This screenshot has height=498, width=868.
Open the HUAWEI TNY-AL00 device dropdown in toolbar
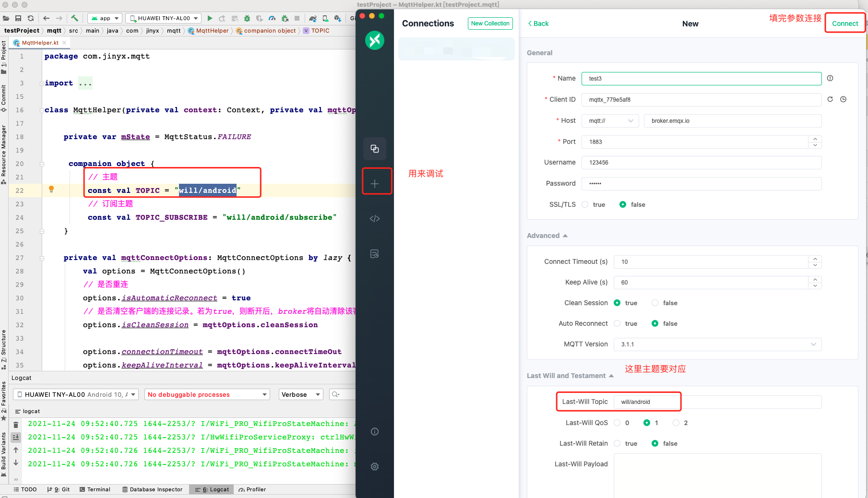pos(164,18)
